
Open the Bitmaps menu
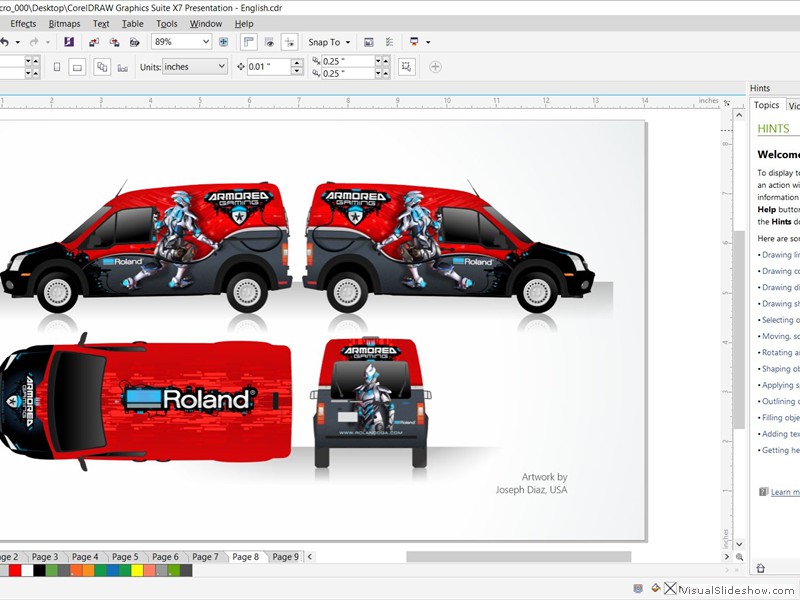pos(64,23)
